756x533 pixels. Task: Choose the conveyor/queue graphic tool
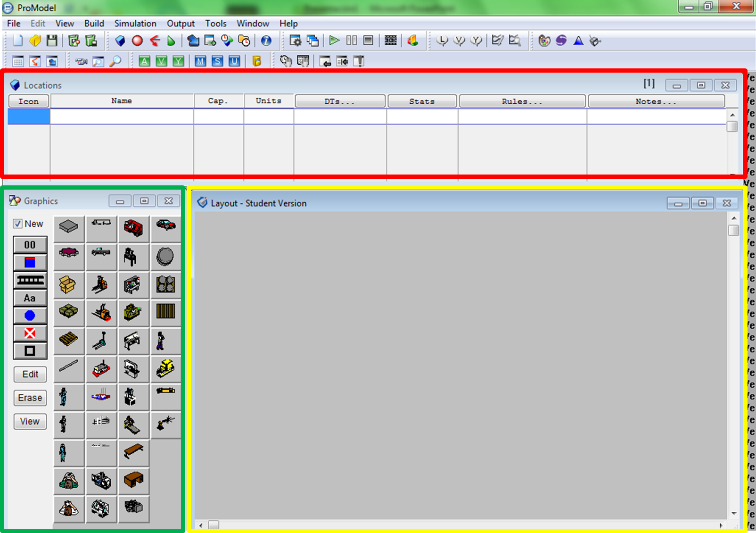pyautogui.click(x=30, y=280)
